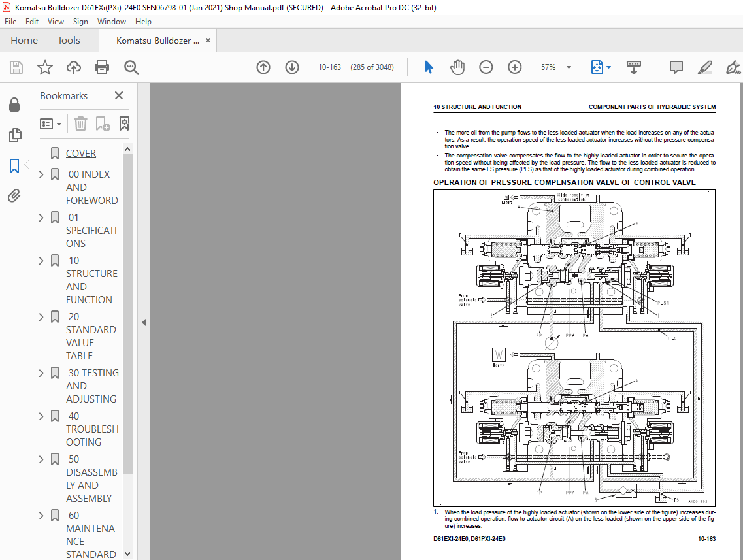Click the page number field 10-163

pyautogui.click(x=330, y=67)
